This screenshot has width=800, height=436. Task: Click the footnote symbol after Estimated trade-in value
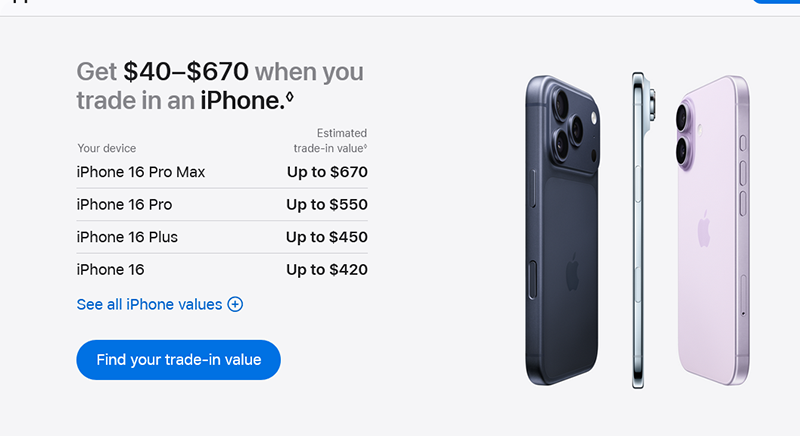point(365,147)
